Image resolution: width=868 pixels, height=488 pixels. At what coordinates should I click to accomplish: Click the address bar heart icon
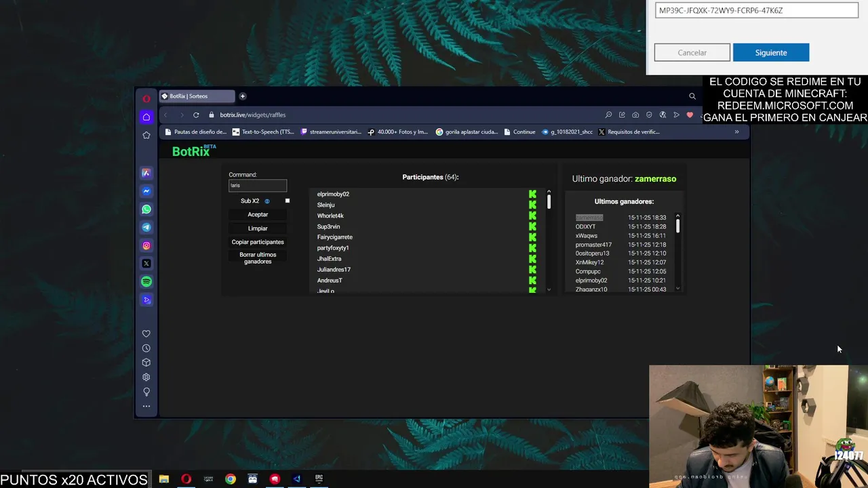coord(690,115)
